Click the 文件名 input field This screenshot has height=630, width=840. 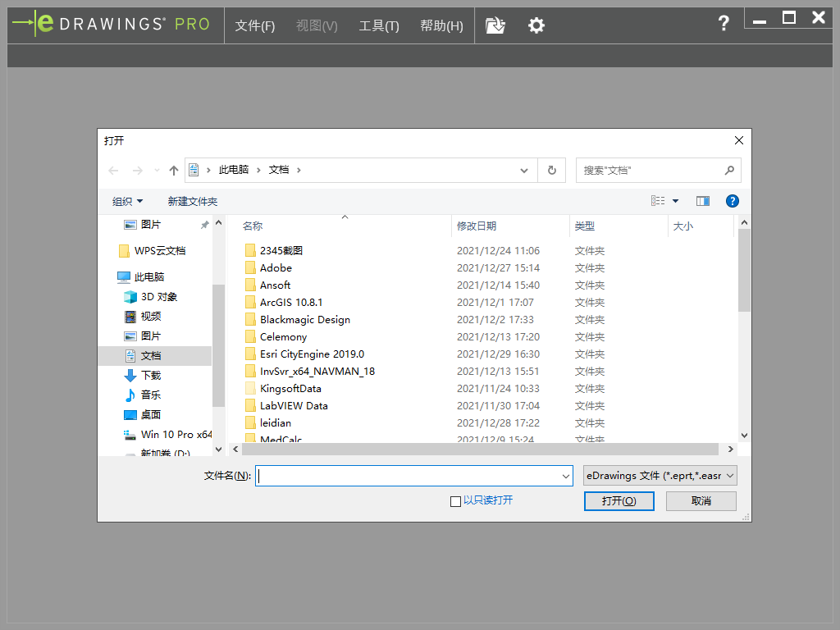click(414, 476)
